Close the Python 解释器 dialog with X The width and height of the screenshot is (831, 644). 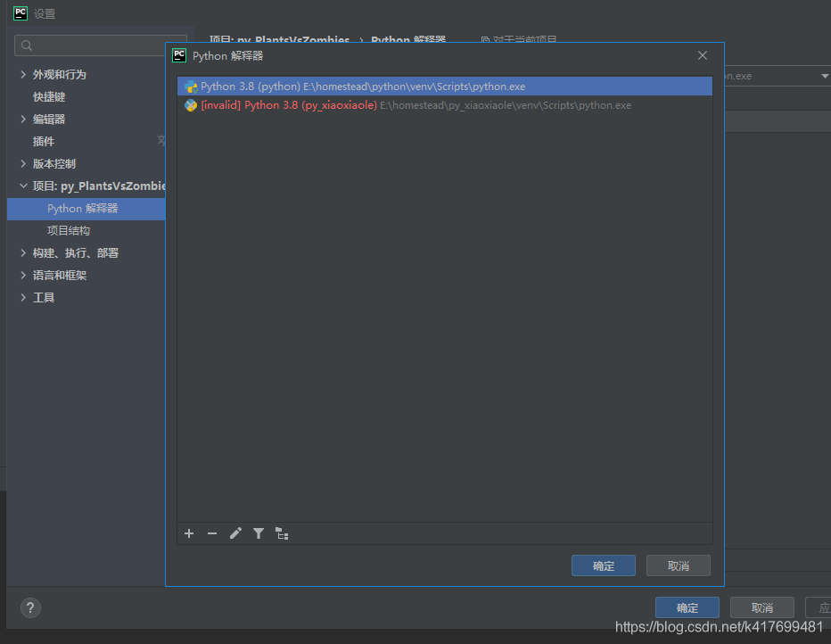703,55
